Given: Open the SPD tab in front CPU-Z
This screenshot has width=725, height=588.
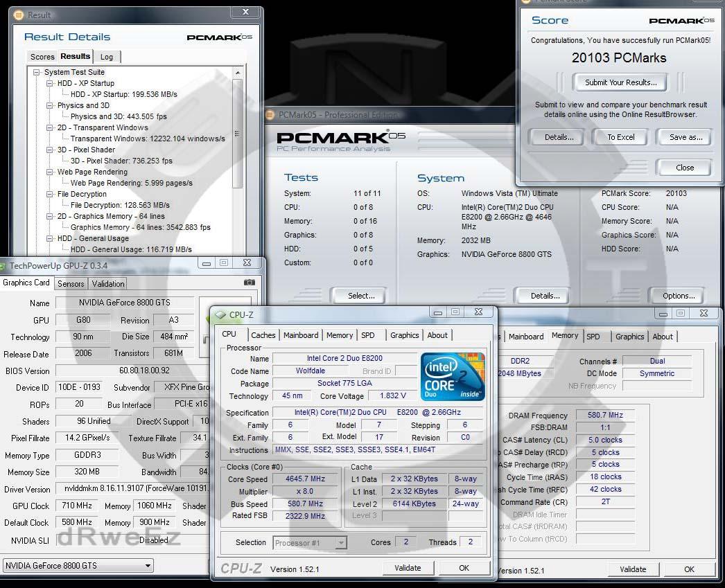Looking at the screenshot, I should 368,335.
